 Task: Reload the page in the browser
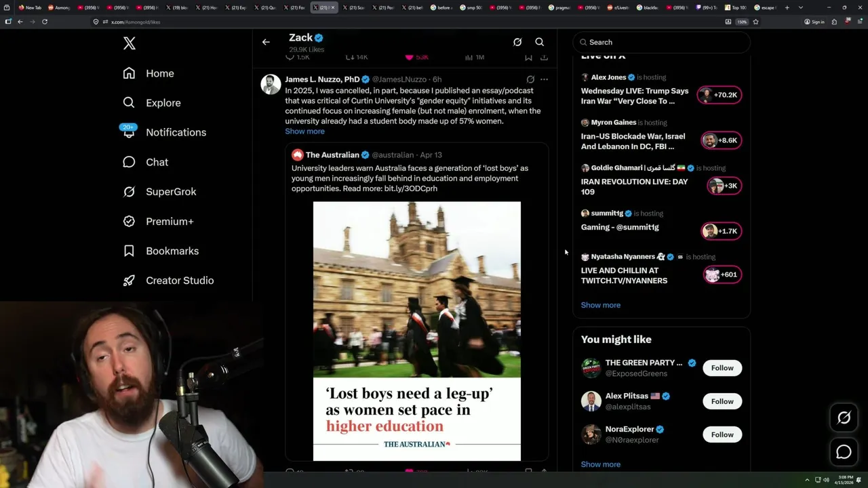(x=44, y=22)
